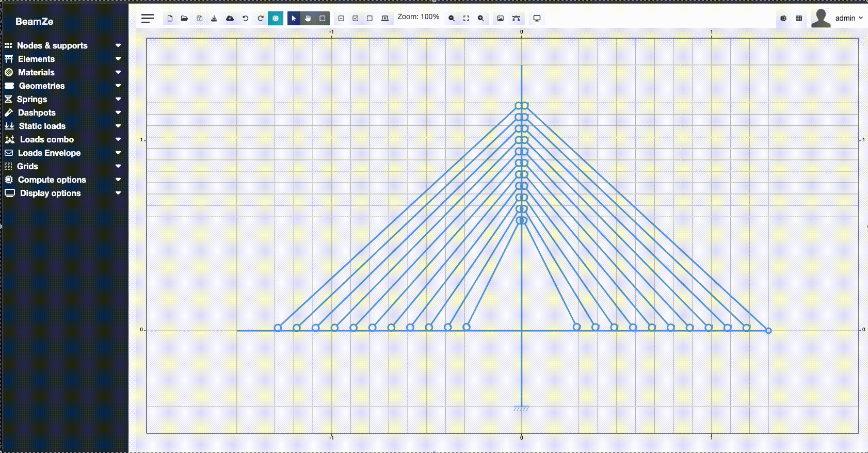This screenshot has height=453, width=868.
Task: Click the download icon in the toolbar
Action: (x=214, y=19)
